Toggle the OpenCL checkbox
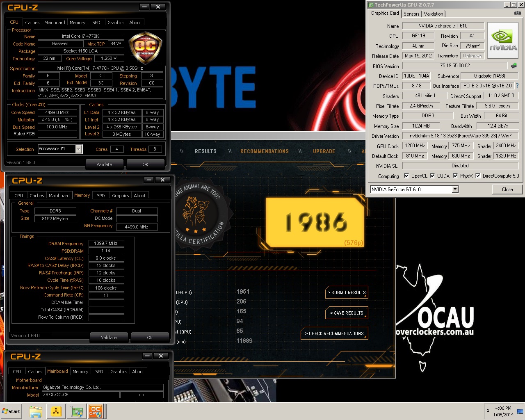Screen dimensions: 525x420 406,176
